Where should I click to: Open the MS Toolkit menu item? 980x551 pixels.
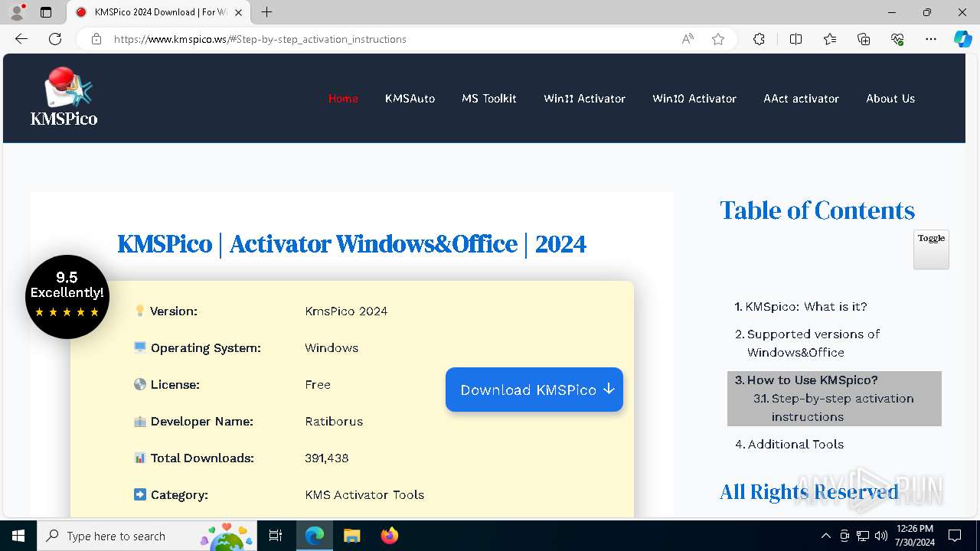(489, 98)
